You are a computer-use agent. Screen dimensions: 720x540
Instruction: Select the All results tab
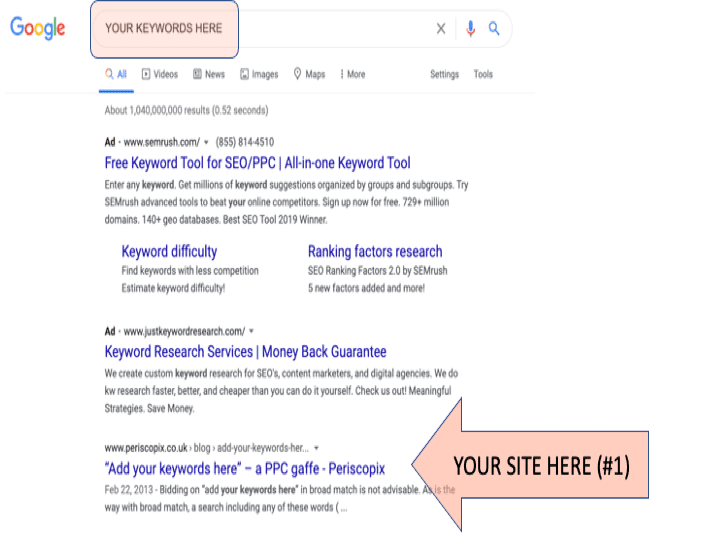click(116, 74)
